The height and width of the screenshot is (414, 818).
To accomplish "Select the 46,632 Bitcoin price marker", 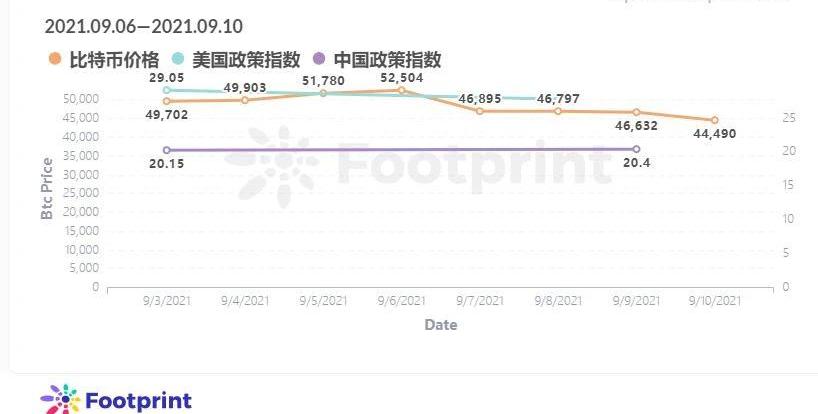I will pos(636,112).
